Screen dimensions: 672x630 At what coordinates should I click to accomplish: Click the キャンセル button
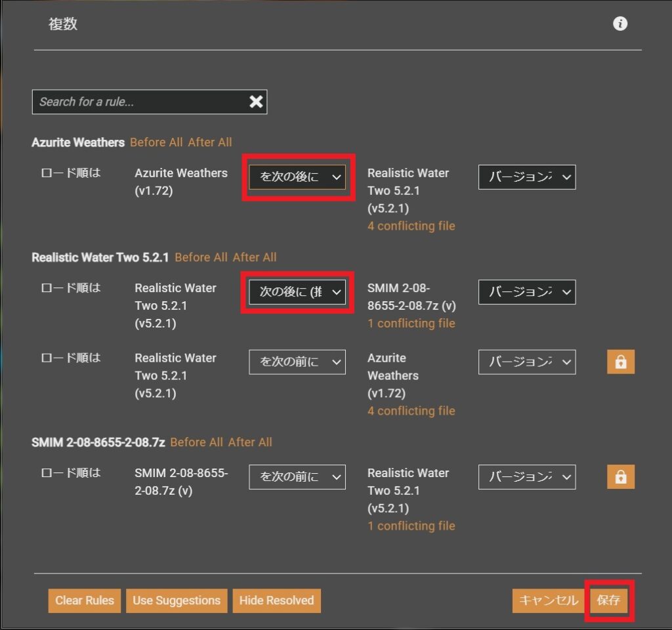coord(549,600)
